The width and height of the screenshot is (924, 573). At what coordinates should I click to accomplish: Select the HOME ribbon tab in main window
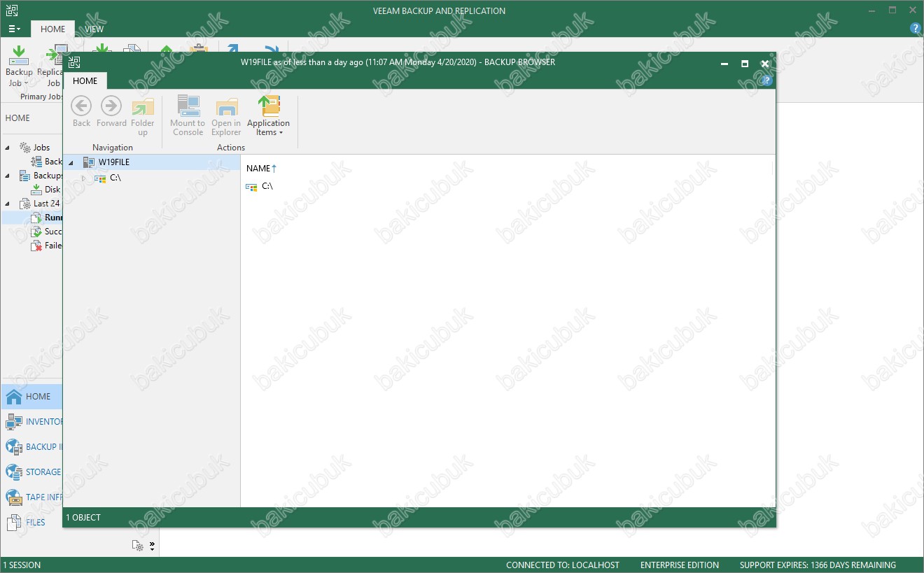tap(52, 29)
